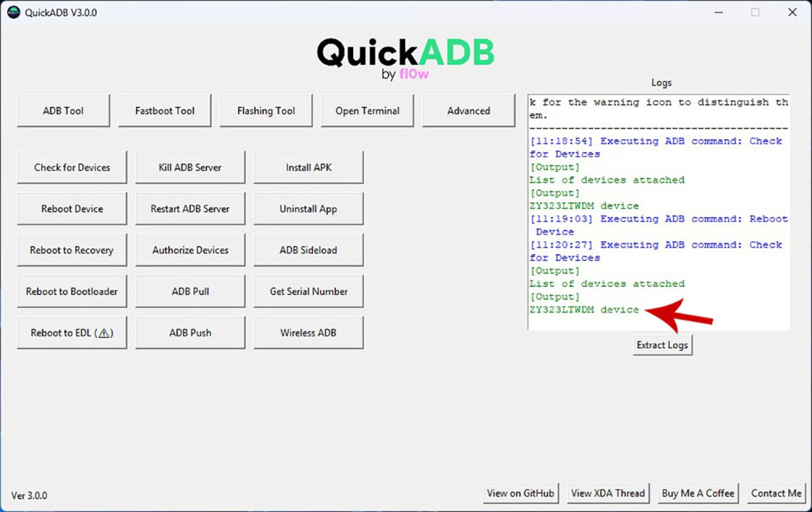Click ADB Push button

[x=190, y=333]
